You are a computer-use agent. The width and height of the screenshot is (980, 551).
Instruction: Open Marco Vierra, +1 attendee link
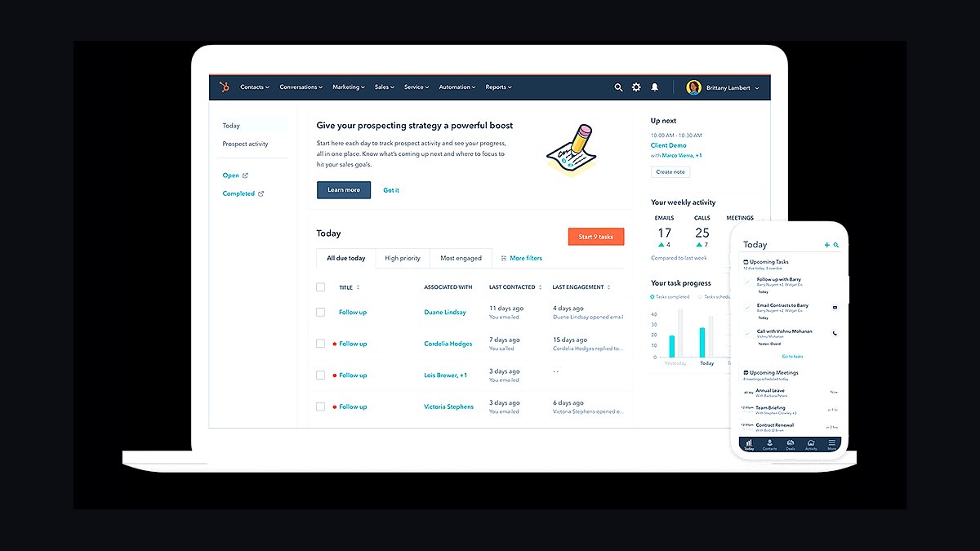682,155
